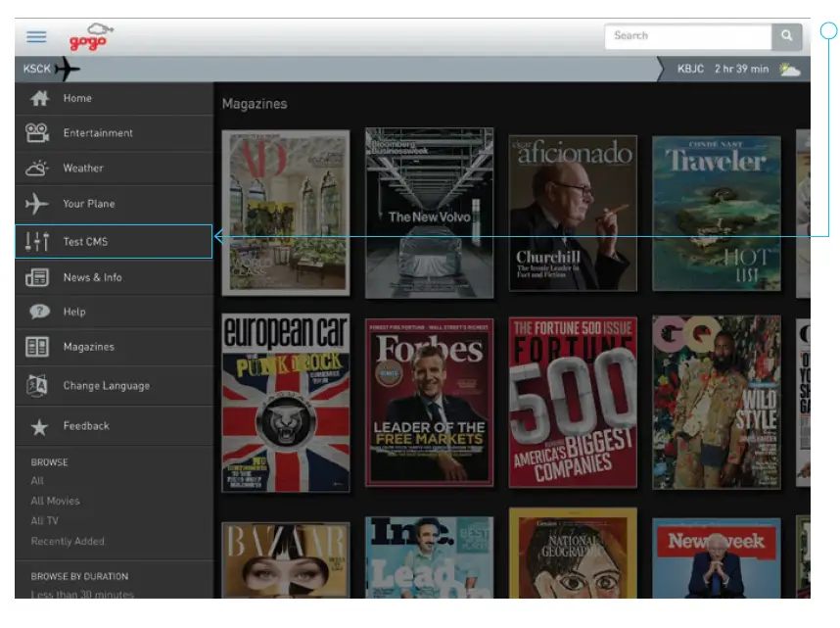The height and width of the screenshot is (628, 840).
Task: Click the Test CMS sliders icon
Action: point(37,242)
